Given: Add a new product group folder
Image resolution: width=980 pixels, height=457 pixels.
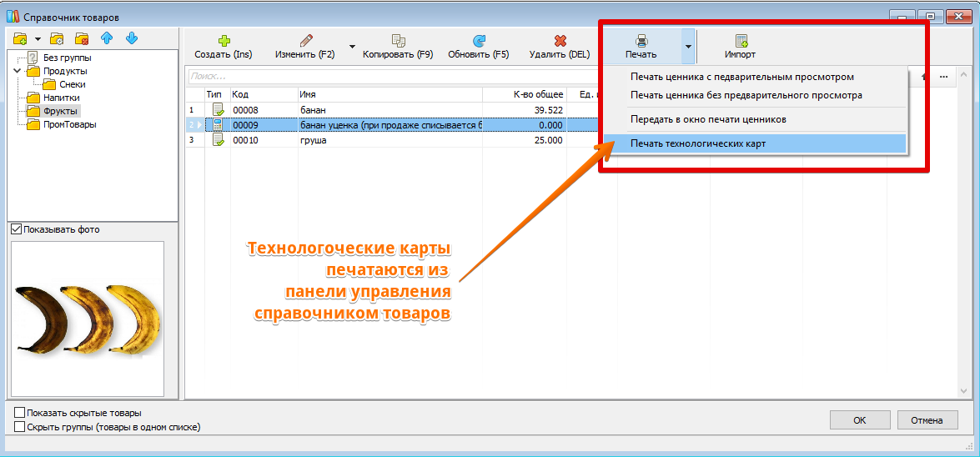Looking at the screenshot, I should point(20,38).
